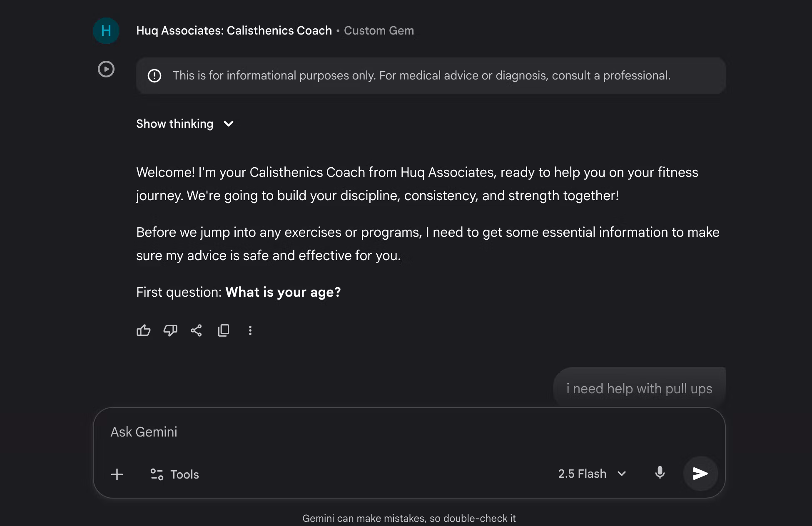Image resolution: width=812 pixels, height=526 pixels.
Task: Click the Huq Associates: Calisthenics Coach title
Action: click(234, 30)
